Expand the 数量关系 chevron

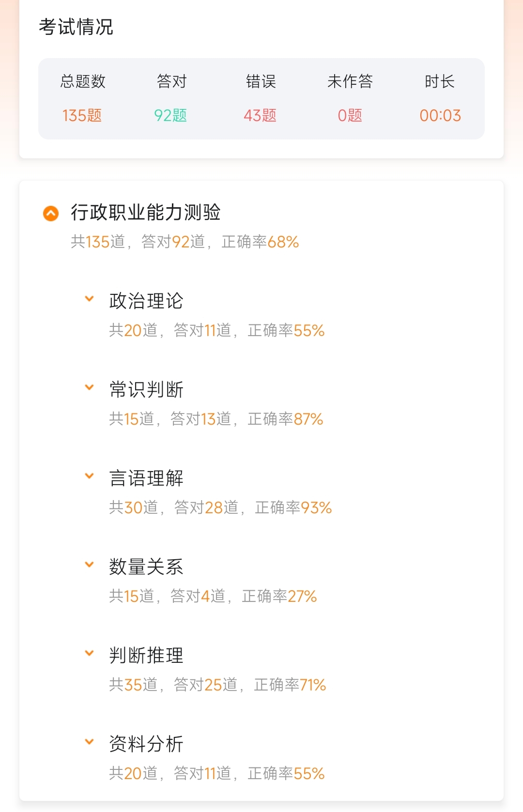coord(89,565)
